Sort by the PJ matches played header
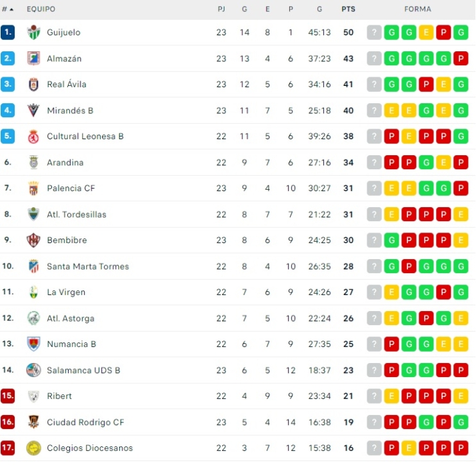Viewport: 476px width, 465px height. point(221,9)
